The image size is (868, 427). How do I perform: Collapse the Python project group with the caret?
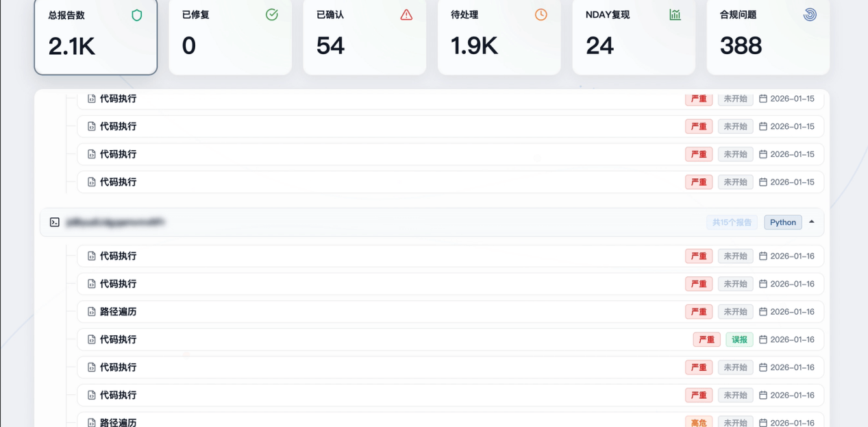(812, 222)
